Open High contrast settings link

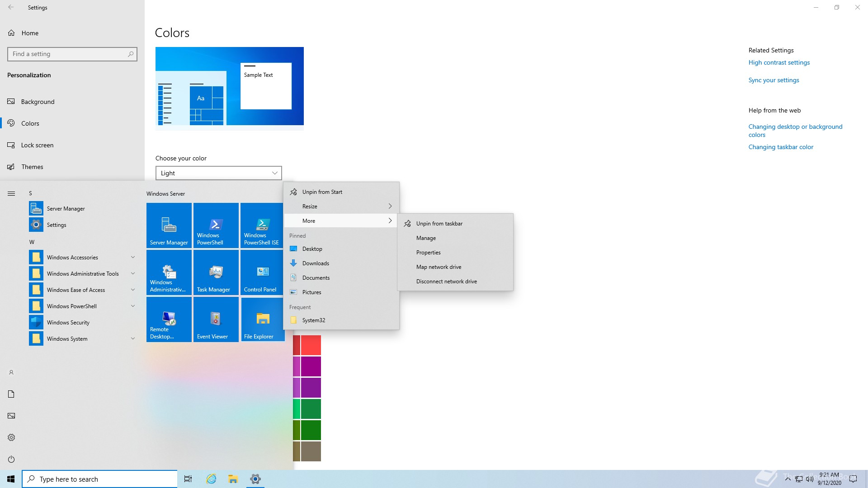779,62
